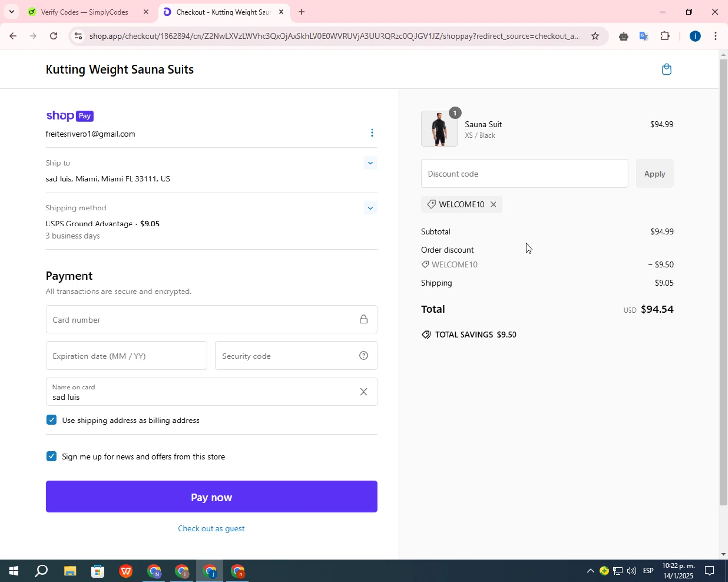The width and height of the screenshot is (728, 582).
Task: Click the page vertical scrollbar
Action: [x=723, y=282]
